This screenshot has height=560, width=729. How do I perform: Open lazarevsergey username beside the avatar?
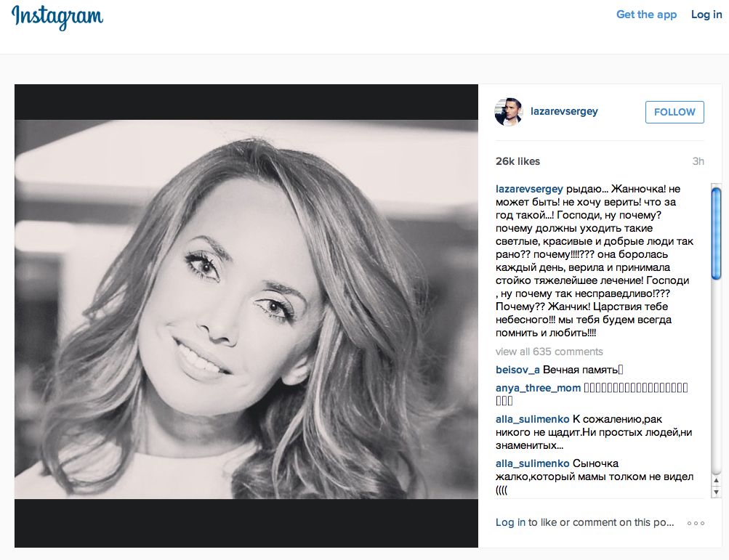click(564, 112)
